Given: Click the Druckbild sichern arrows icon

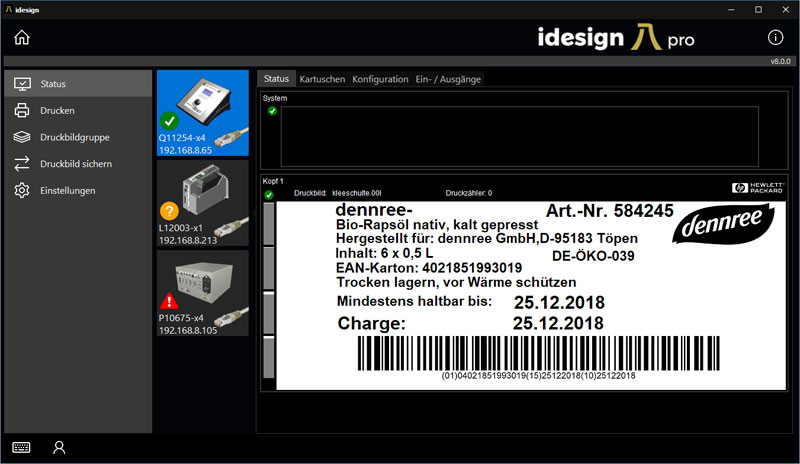Looking at the screenshot, I should [x=22, y=164].
